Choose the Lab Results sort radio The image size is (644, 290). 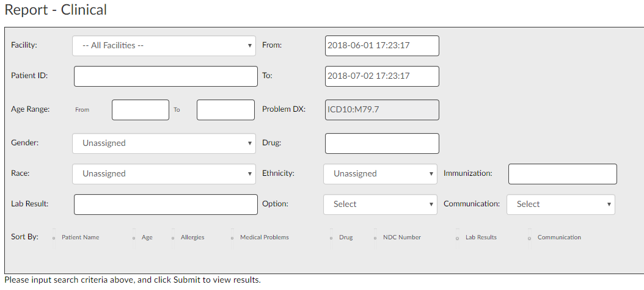coord(458,238)
